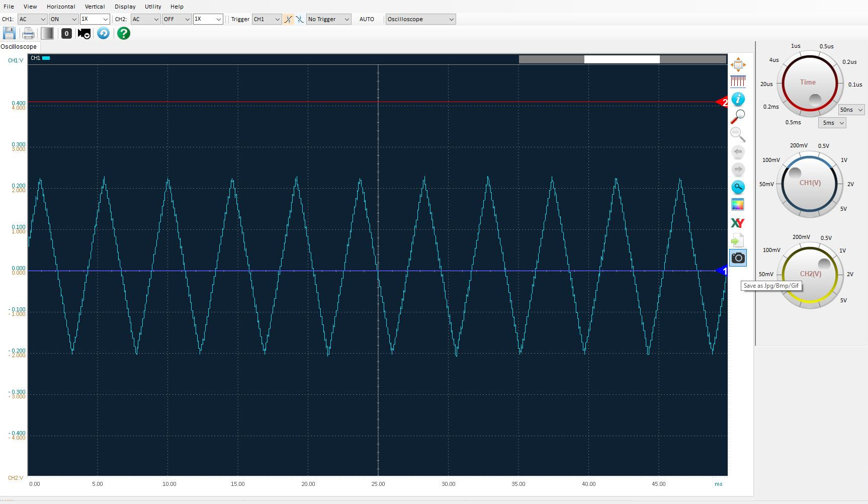Click the gray gradient square toolbar icon
The width and height of the screenshot is (868, 504).
[x=47, y=33]
